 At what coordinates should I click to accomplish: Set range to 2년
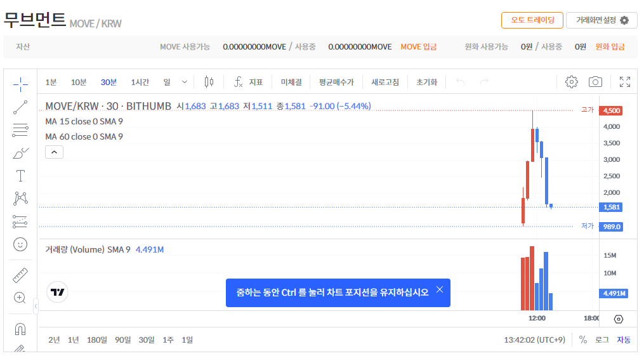tap(54, 340)
